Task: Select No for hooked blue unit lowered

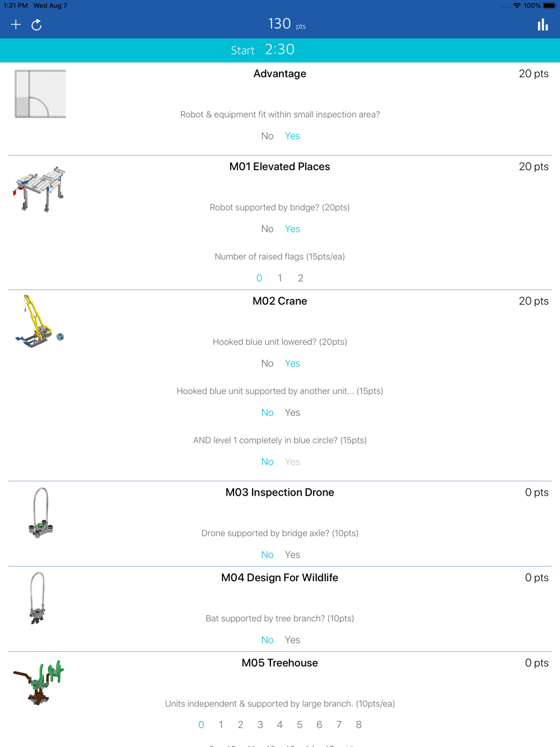Action: (267, 363)
